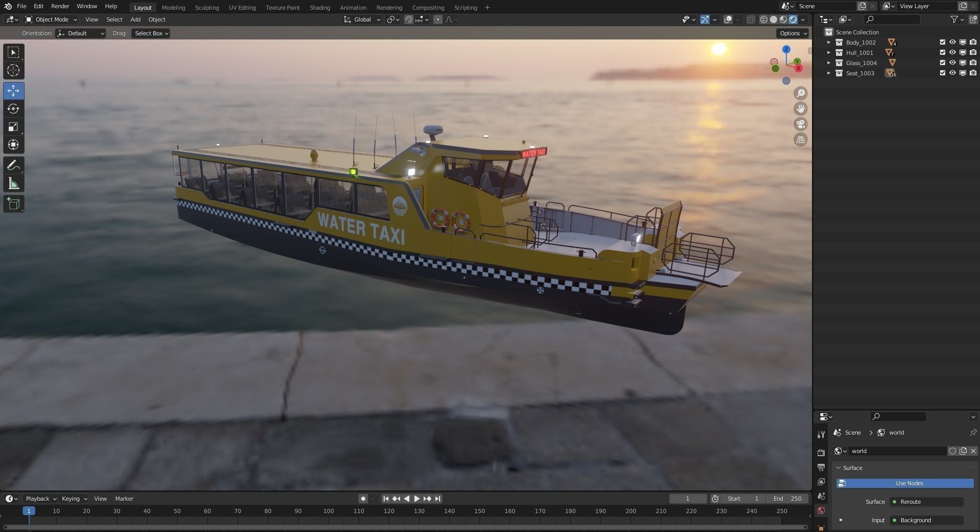Jump to the last frame

pyautogui.click(x=437, y=499)
